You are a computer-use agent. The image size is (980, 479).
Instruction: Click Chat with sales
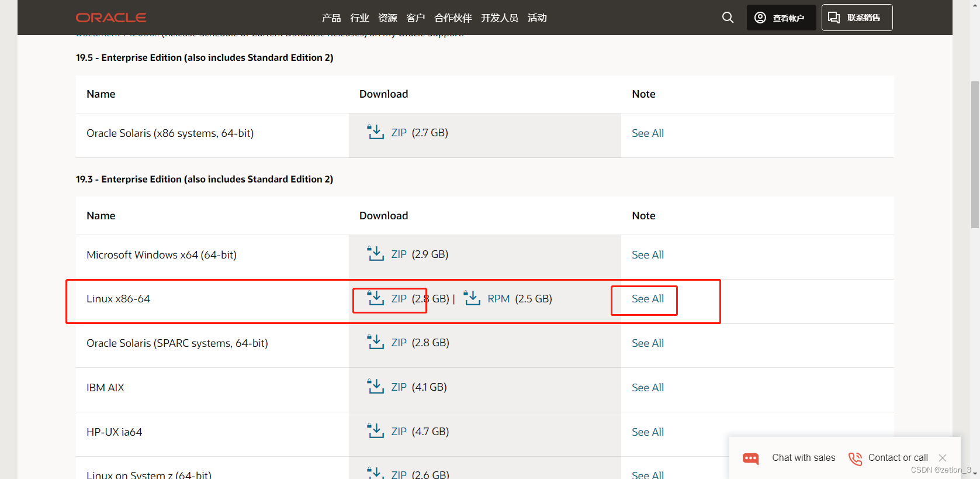(x=804, y=458)
